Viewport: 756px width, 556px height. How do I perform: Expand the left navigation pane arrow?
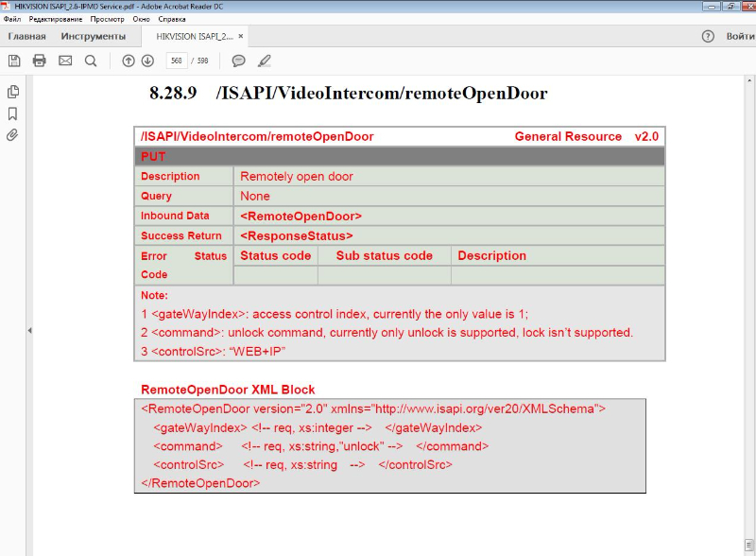[30, 331]
